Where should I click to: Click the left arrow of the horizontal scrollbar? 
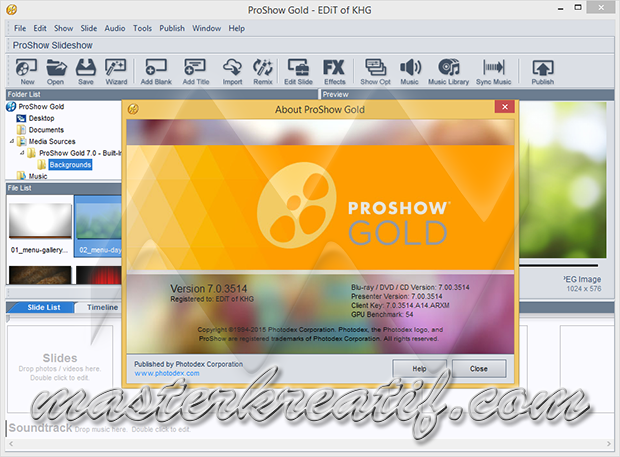click(x=11, y=444)
